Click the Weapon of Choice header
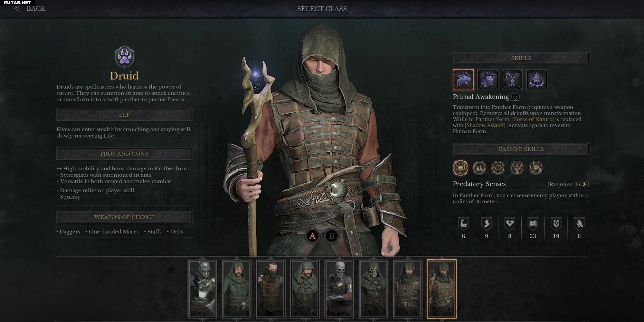This screenshot has width=644, height=322. pyautogui.click(x=124, y=217)
